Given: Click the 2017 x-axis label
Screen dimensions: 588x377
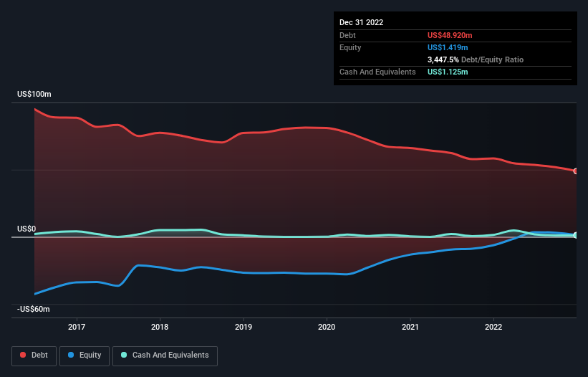Looking at the screenshot, I should point(77,327).
